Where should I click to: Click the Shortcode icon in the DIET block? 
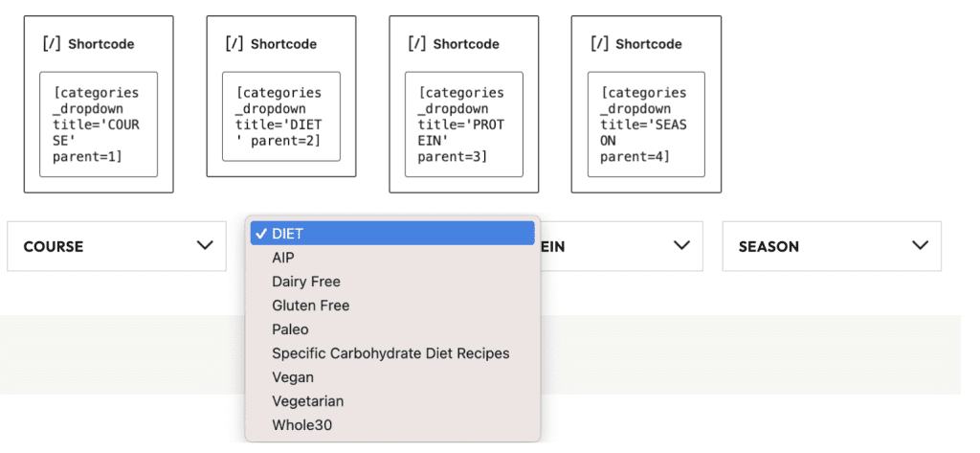click(234, 44)
